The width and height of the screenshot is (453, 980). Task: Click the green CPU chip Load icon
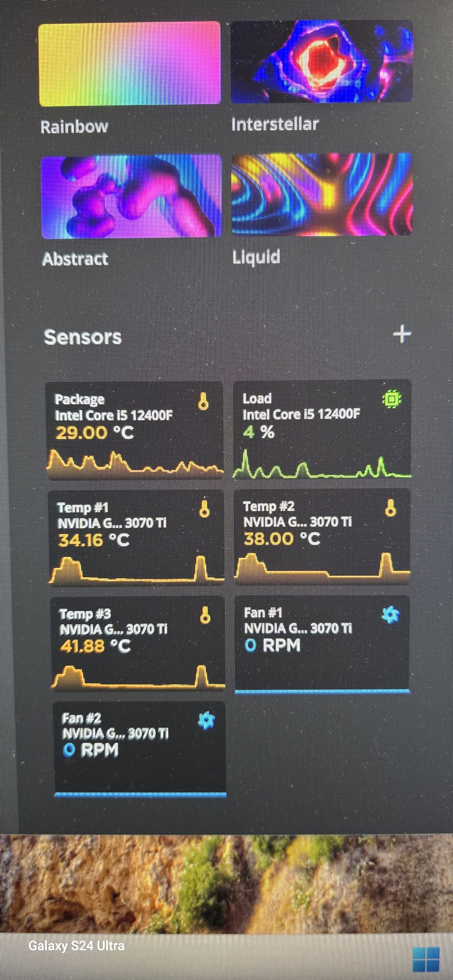tap(392, 399)
